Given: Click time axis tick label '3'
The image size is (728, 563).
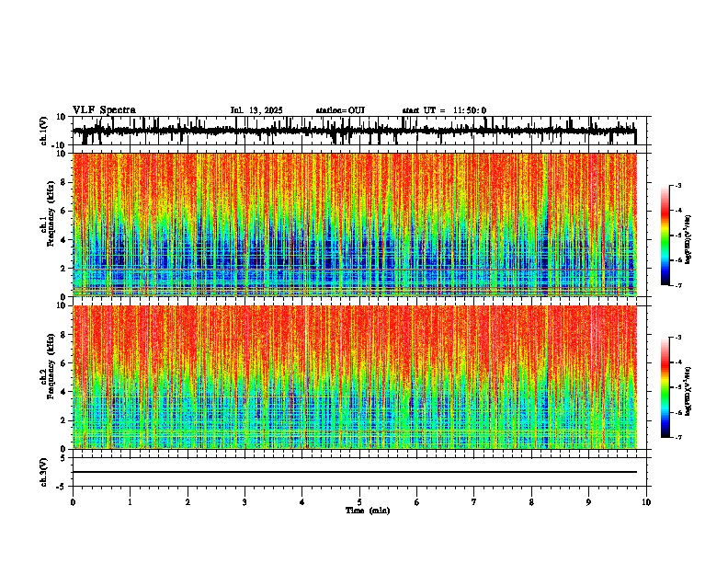Looking at the screenshot, I should pyautogui.click(x=245, y=502).
